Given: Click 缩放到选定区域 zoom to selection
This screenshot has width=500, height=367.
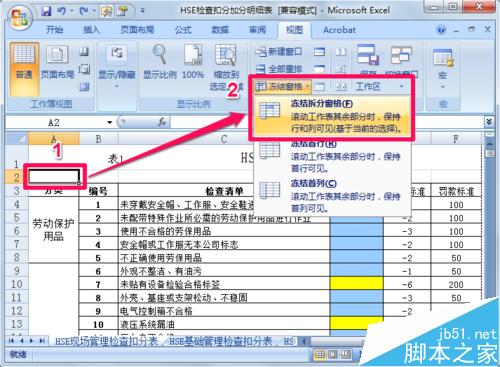Looking at the screenshot, I should point(226,68).
